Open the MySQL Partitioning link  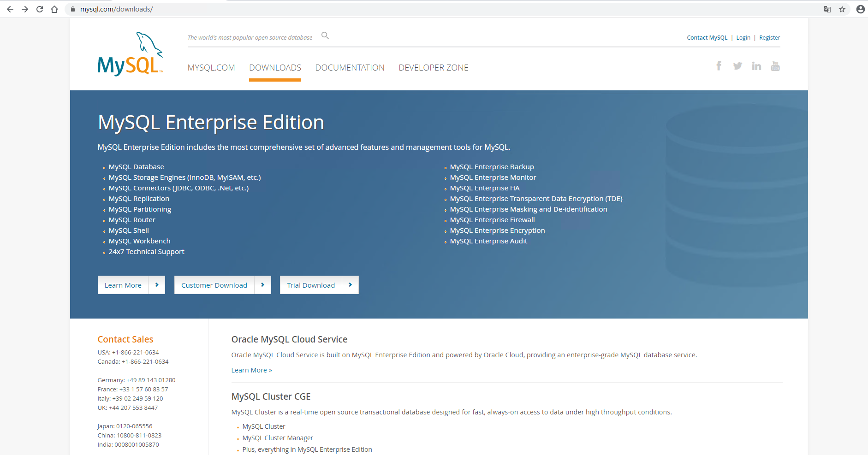(140, 209)
